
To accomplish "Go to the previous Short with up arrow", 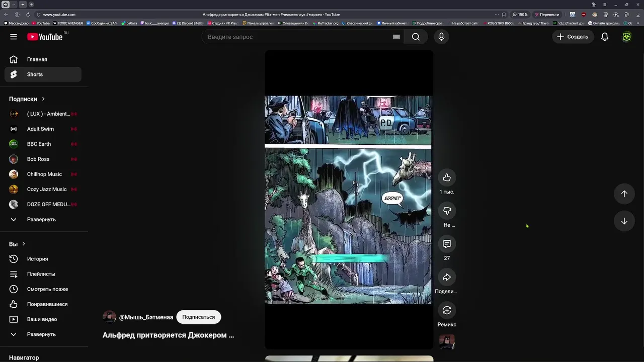I will 624,194.
